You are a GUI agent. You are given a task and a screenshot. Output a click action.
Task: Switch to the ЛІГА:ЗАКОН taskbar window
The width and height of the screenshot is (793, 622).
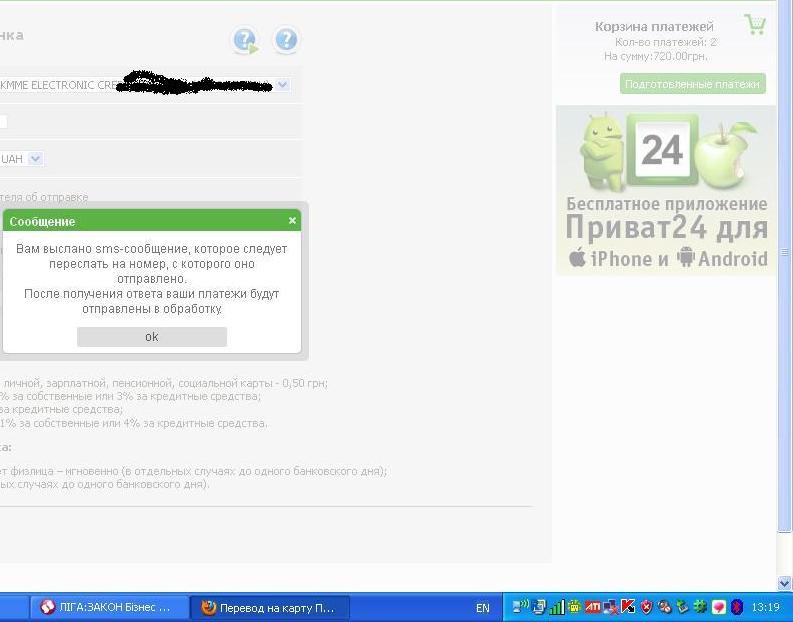109,607
